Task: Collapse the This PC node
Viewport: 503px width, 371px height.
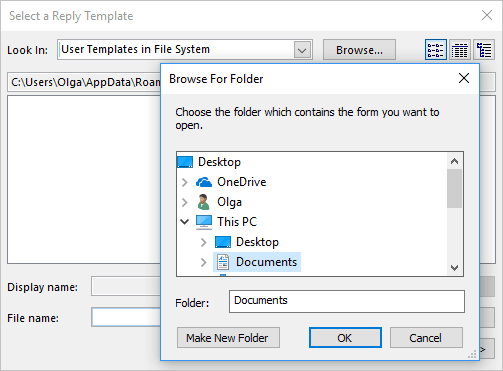Action: click(185, 222)
